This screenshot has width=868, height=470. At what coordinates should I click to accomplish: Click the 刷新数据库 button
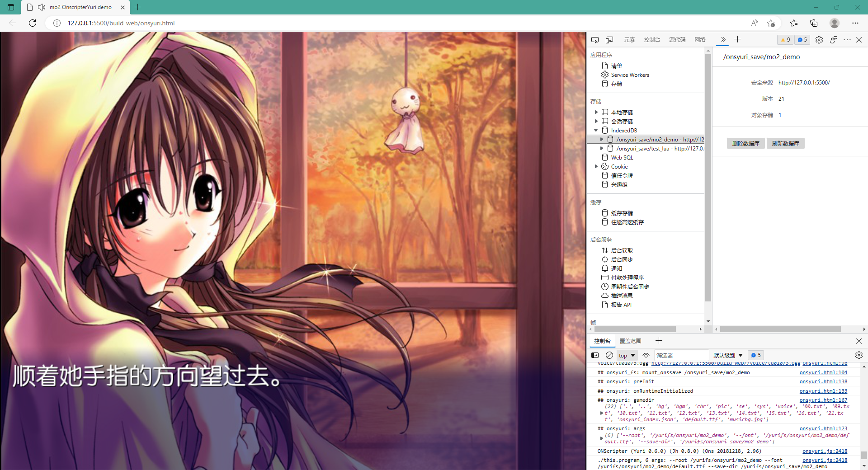tap(786, 143)
